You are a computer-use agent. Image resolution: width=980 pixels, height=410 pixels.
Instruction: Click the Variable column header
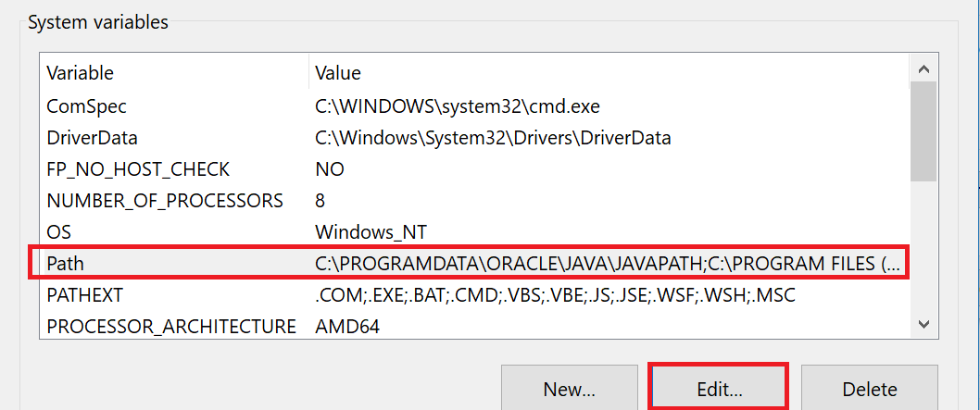(81, 72)
